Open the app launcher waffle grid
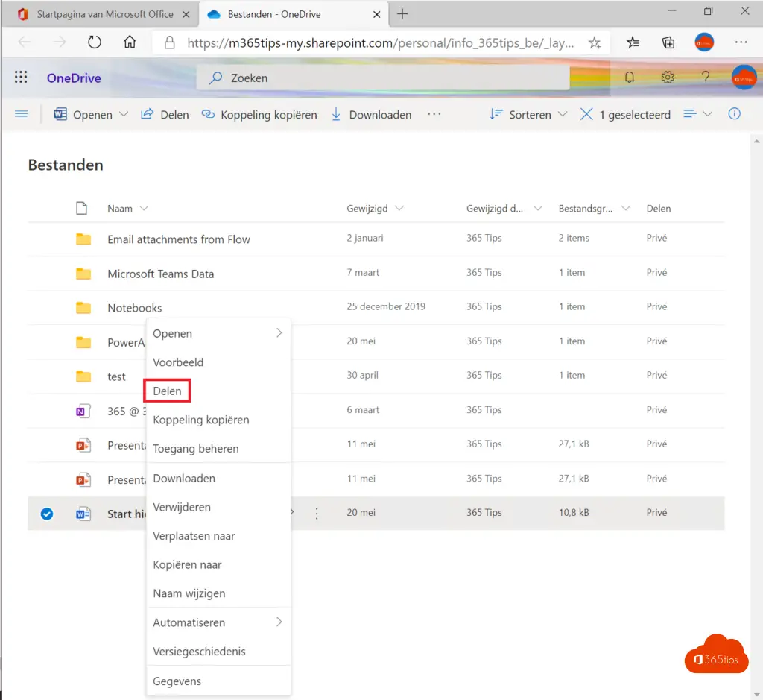763x700 pixels. tap(21, 78)
